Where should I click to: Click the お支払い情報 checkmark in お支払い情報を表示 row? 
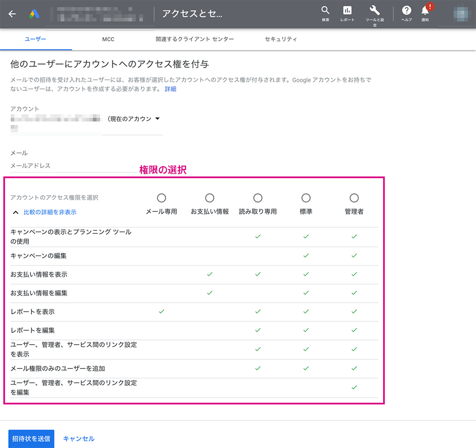click(x=210, y=275)
